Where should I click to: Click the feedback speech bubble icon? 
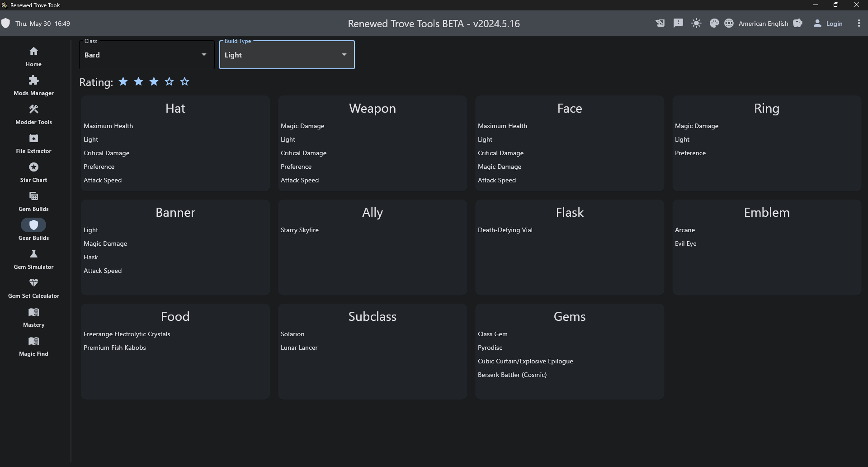coord(678,23)
